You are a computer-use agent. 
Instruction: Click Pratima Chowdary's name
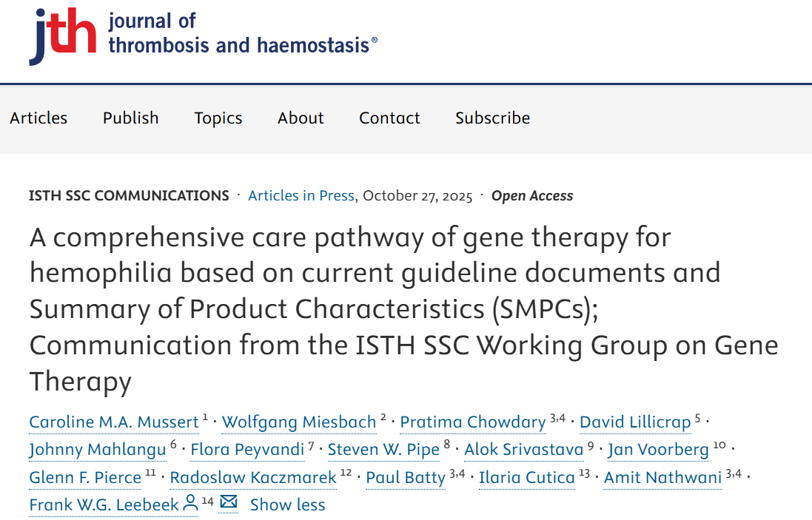pos(472,422)
